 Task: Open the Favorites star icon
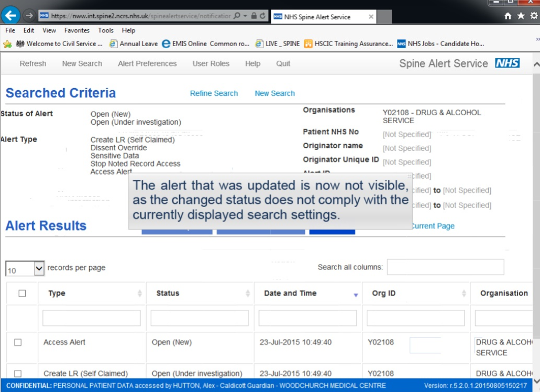(521, 16)
